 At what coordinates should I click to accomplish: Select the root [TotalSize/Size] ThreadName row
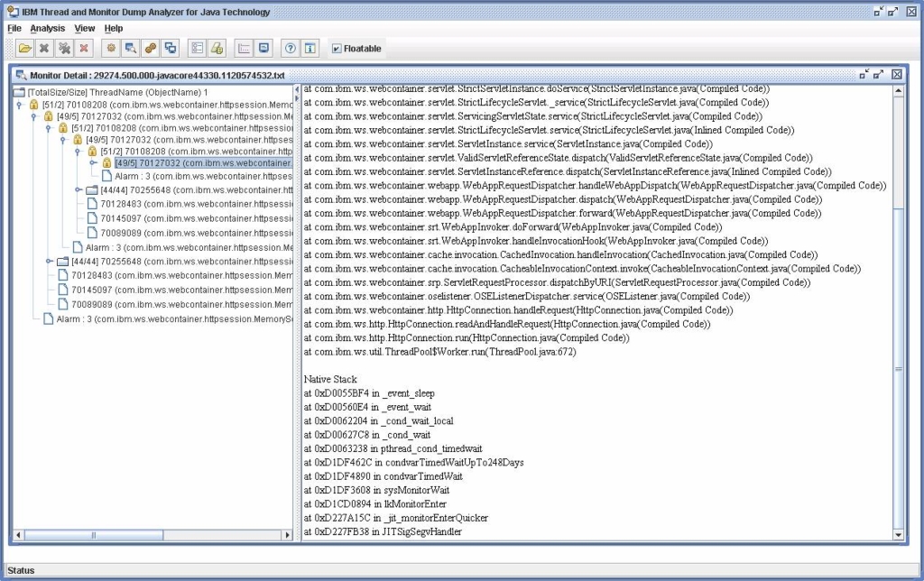[x=118, y=92]
